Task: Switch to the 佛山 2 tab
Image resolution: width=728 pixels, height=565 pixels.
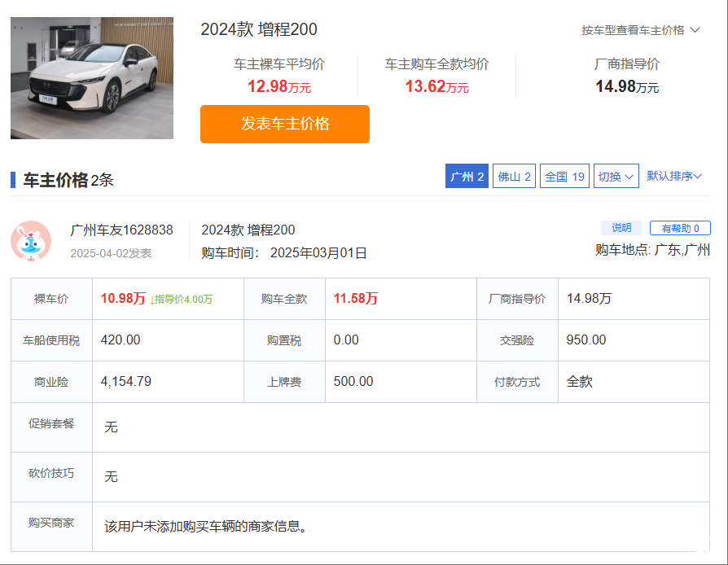Action: tap(514, 176)
